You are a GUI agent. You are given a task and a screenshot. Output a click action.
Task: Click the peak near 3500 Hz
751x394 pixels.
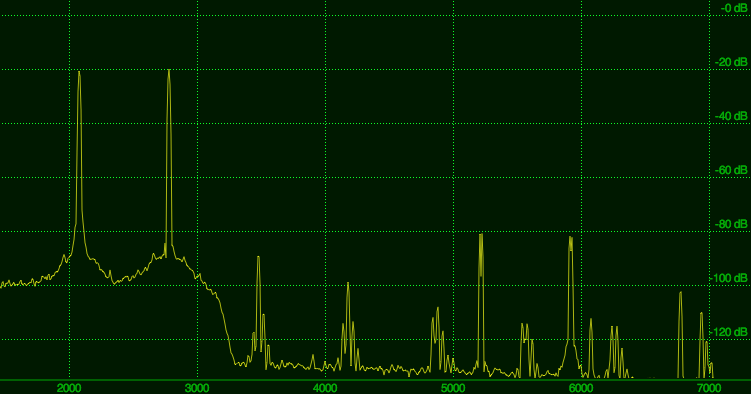click(x=259, y=258)
